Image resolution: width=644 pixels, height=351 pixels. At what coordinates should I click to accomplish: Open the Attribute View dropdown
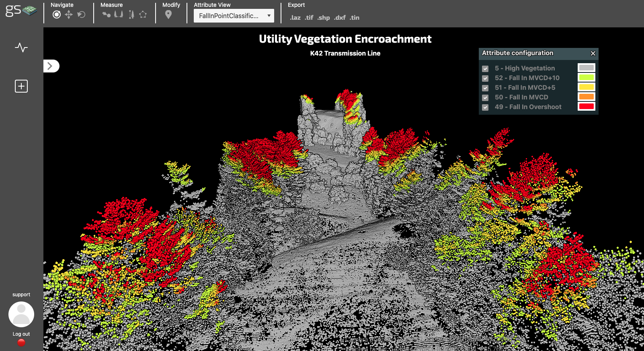click(234, 16)
